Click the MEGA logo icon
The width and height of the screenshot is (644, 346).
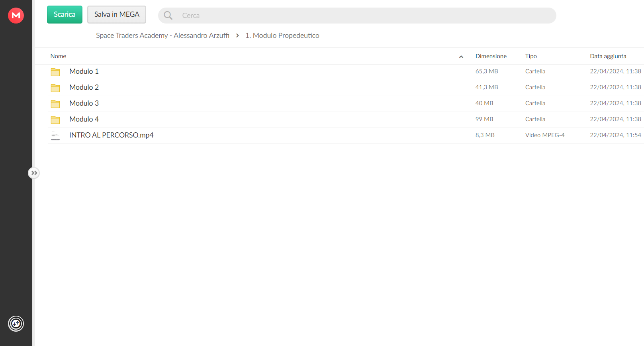(16, 16)
